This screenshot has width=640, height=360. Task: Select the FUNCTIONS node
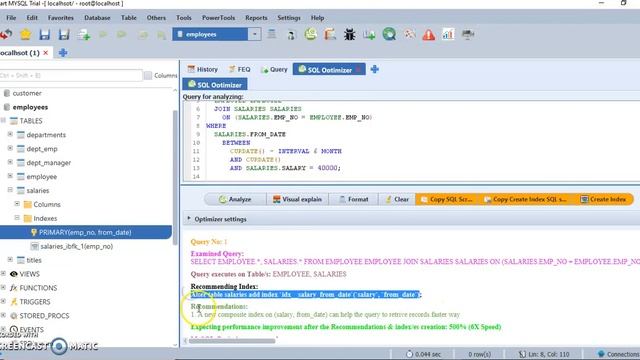38,288
